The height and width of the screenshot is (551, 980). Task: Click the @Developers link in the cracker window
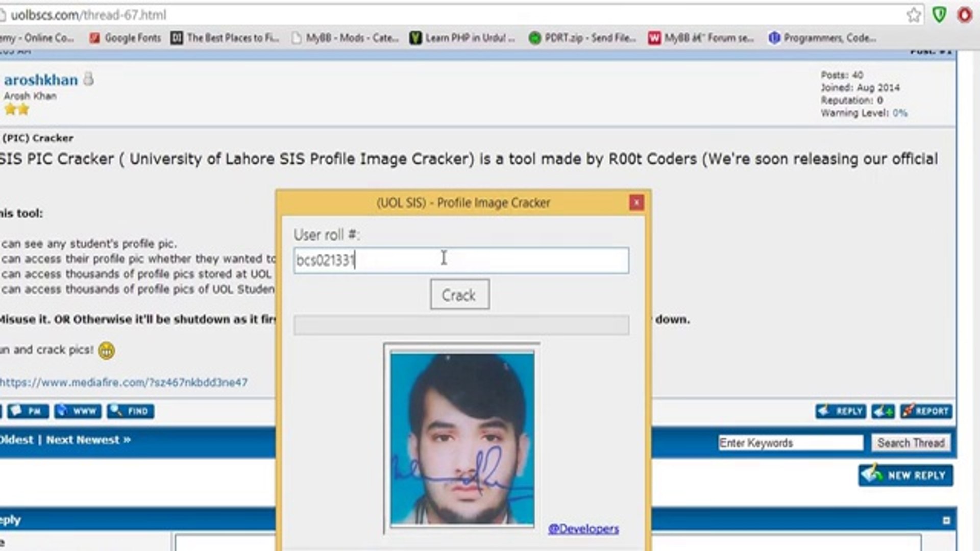583,529
